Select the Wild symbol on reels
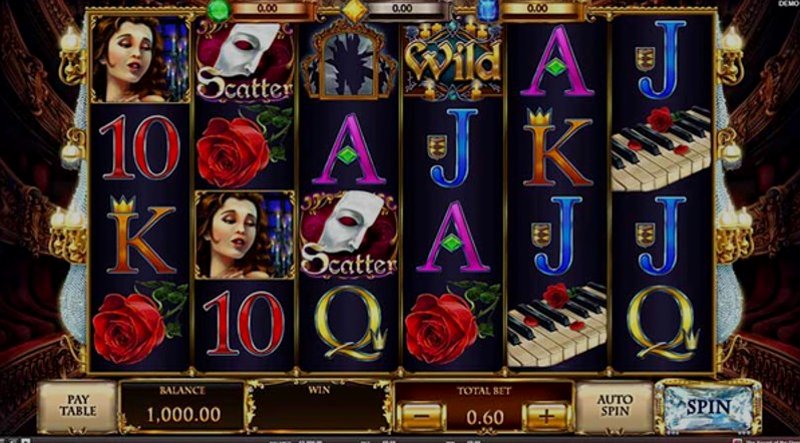The height and width of the screenshot is (443, 800). pos(453,61)
